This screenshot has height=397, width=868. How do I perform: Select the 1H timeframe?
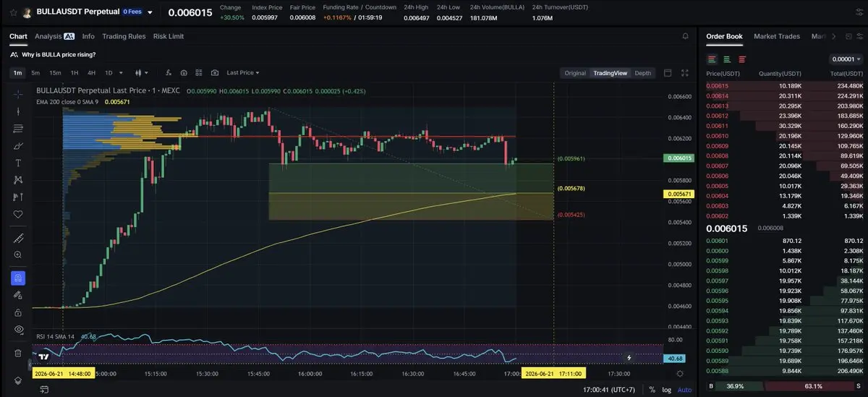point(75,73)
